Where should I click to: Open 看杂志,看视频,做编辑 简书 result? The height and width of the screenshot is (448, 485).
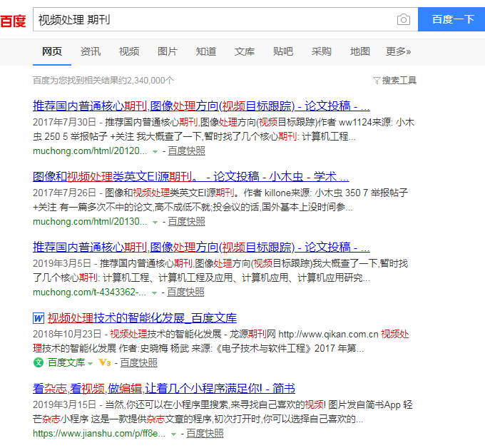point(164,388)
